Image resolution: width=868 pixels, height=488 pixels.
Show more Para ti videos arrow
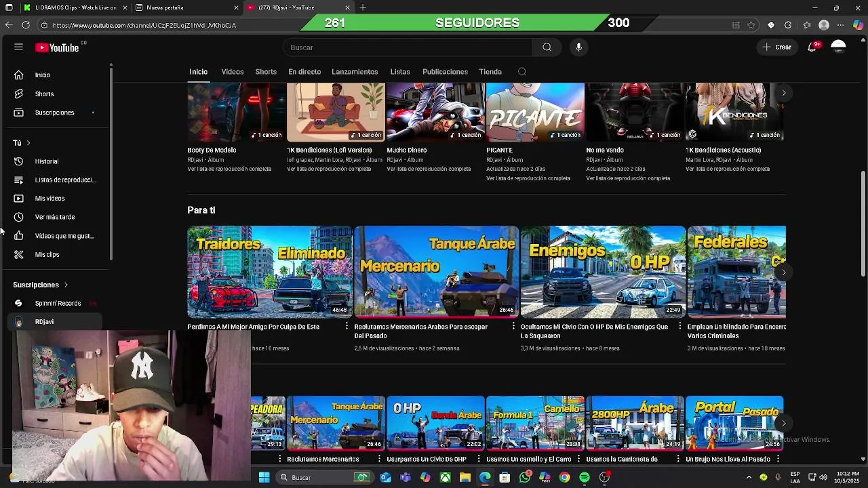point(783,272)
